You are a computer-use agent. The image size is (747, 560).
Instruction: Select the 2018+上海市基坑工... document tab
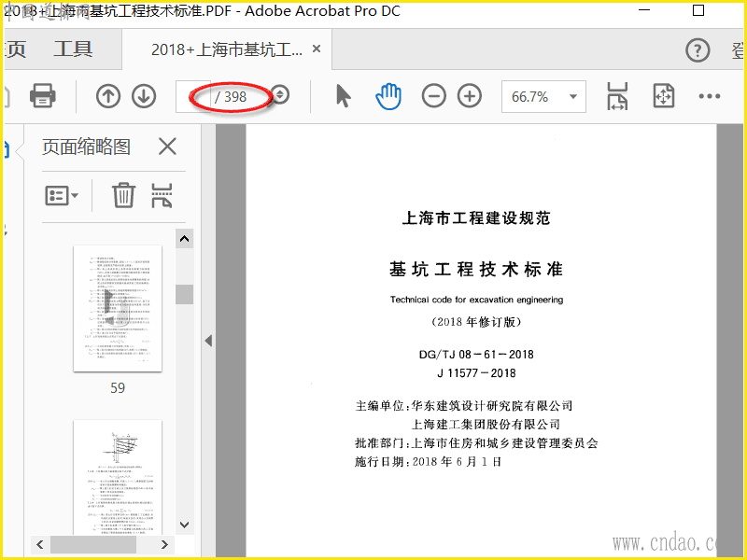tap(227, 49)
